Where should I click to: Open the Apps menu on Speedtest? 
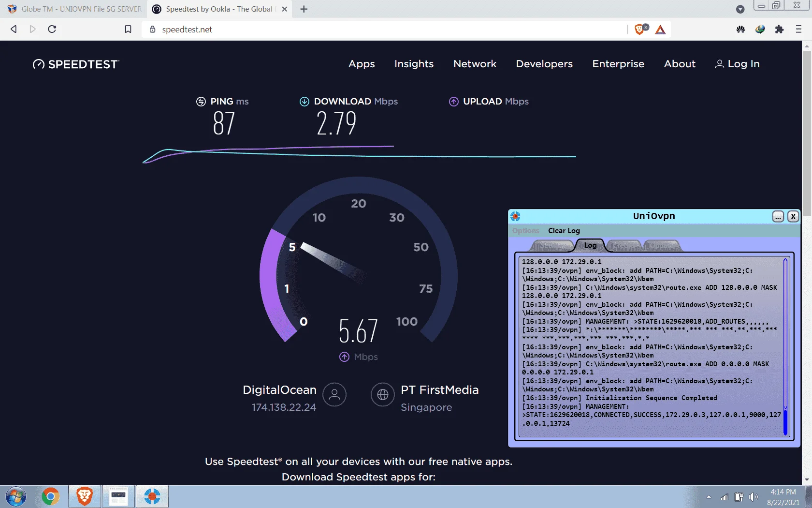[x=362, y=64]
